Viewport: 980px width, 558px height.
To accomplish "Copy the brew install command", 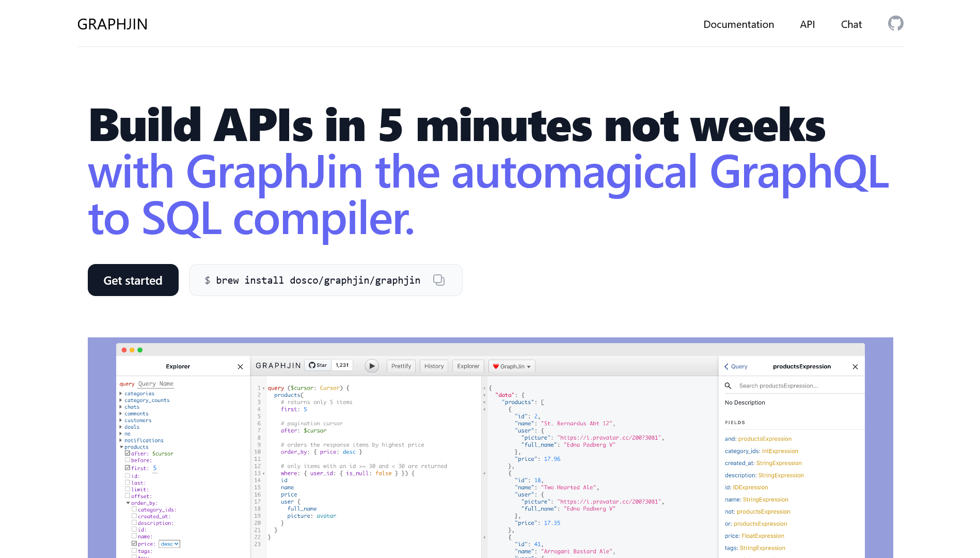I will (438, 280).
